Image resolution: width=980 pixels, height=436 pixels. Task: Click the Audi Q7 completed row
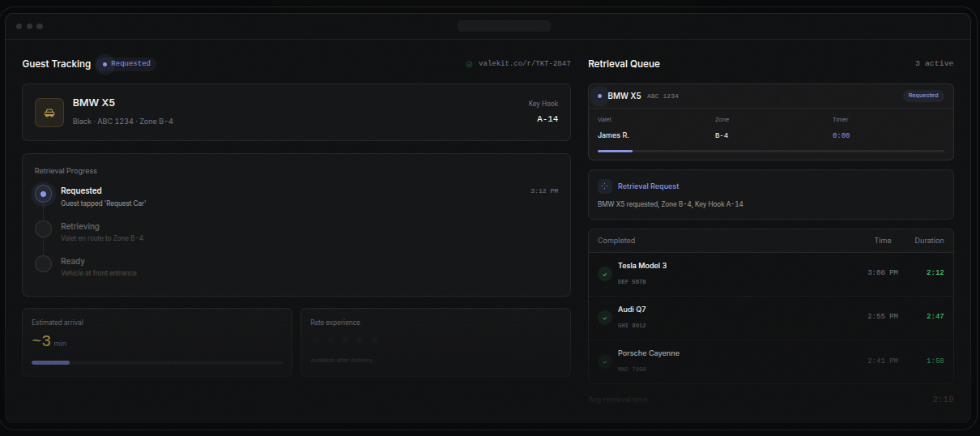click(x=771, y=318)
